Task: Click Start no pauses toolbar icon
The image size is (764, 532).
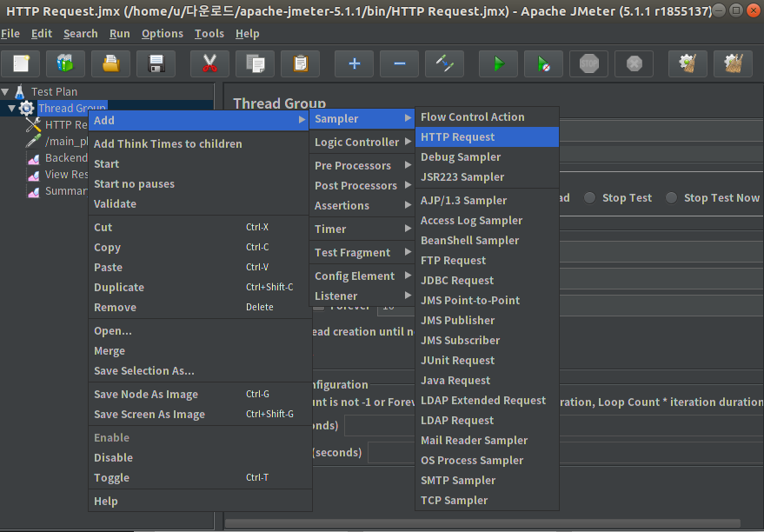Action: [x=544, y=63]
